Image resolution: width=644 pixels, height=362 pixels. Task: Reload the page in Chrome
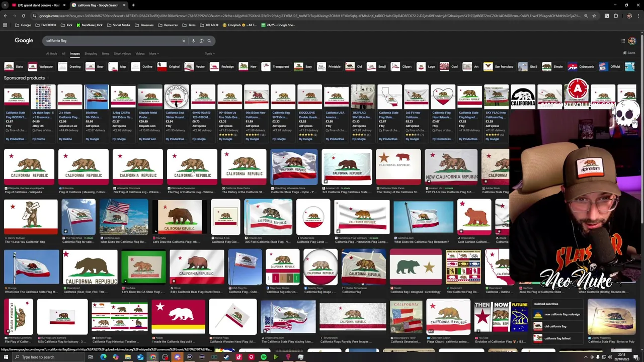[x=23, y=16]
